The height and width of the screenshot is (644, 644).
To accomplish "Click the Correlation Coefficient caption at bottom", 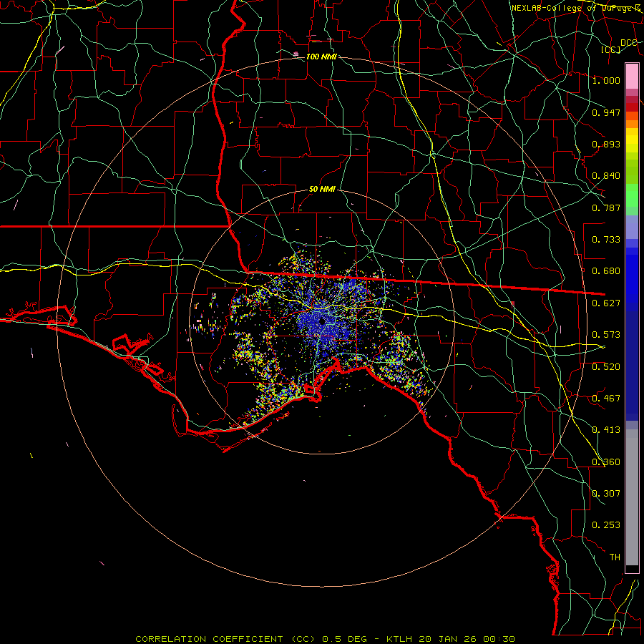I will click(x=325, y=639).
